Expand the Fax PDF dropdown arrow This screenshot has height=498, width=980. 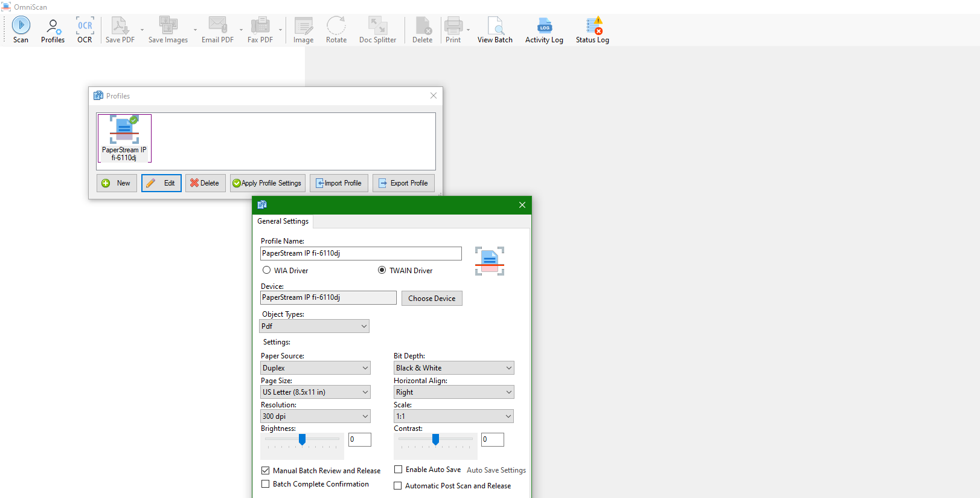[x=280, y=30]
